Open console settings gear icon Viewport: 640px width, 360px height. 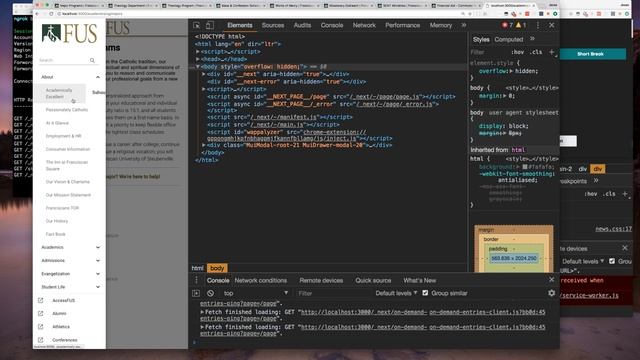551,293
